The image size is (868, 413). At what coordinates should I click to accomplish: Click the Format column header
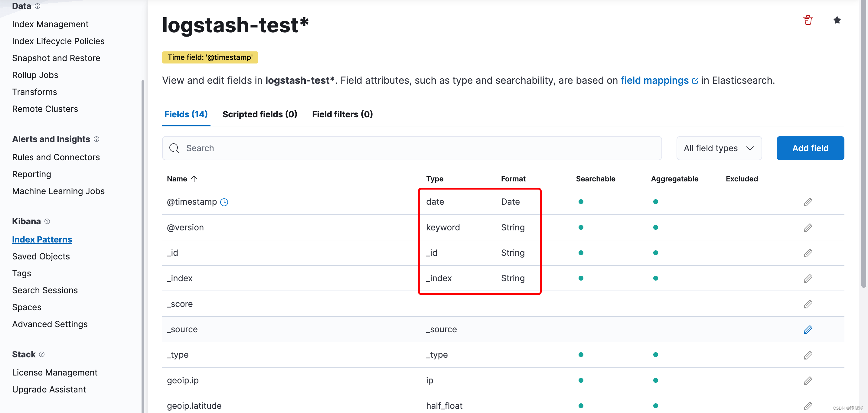pyautogui.click(x=513, y=179)
